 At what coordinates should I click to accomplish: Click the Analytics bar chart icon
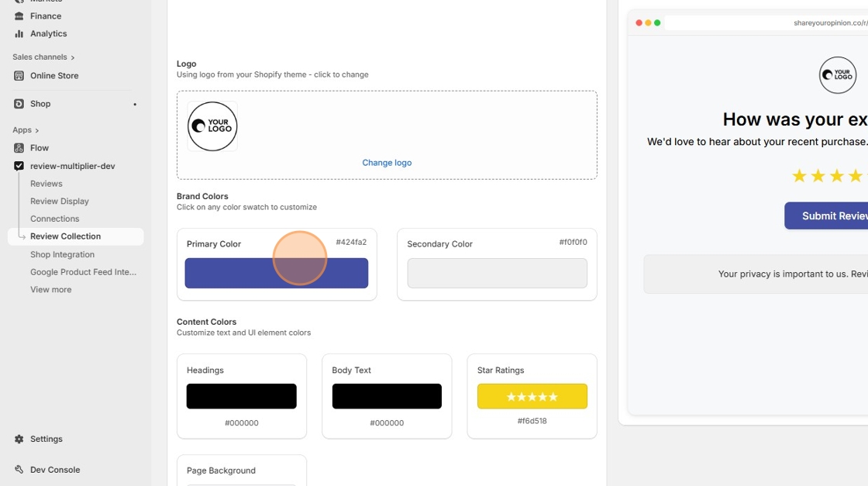point(19,33)
